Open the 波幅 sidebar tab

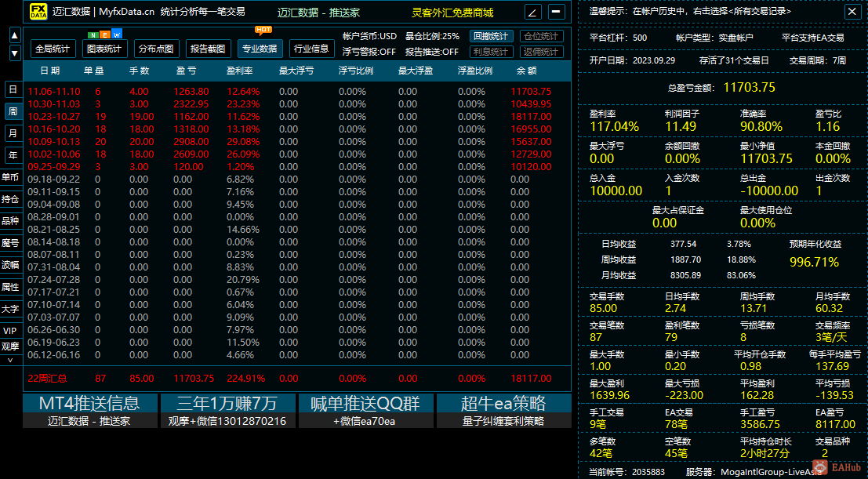click(x=10, y=265)
